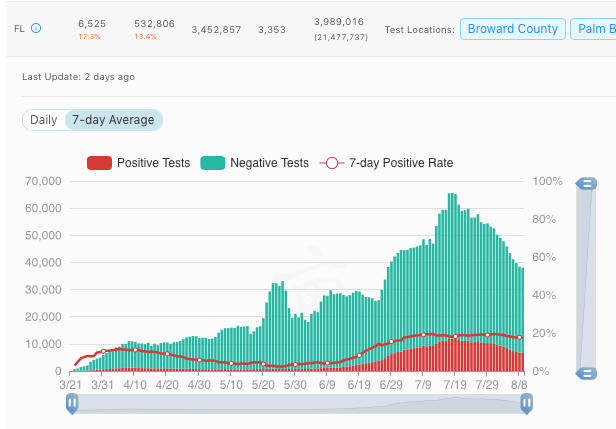
Task: Click the info icon beside FL
Action: click(36, 29)
